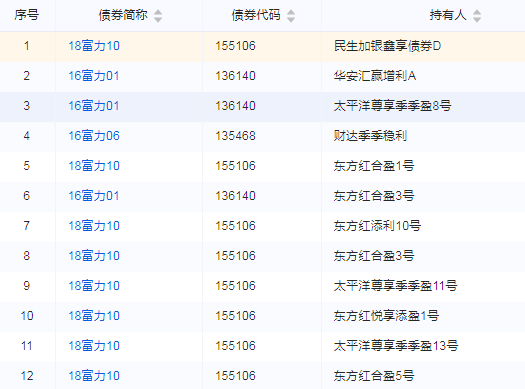Sort by 持有人 column arrows
This screenshot has width=525, height=389.
tap(477, 16)
